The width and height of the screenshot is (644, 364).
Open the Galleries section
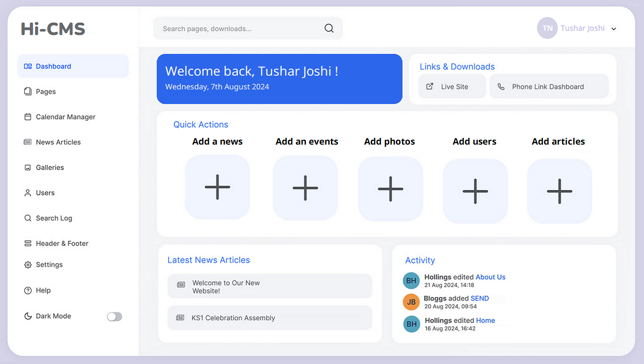[x=50, y=168]
